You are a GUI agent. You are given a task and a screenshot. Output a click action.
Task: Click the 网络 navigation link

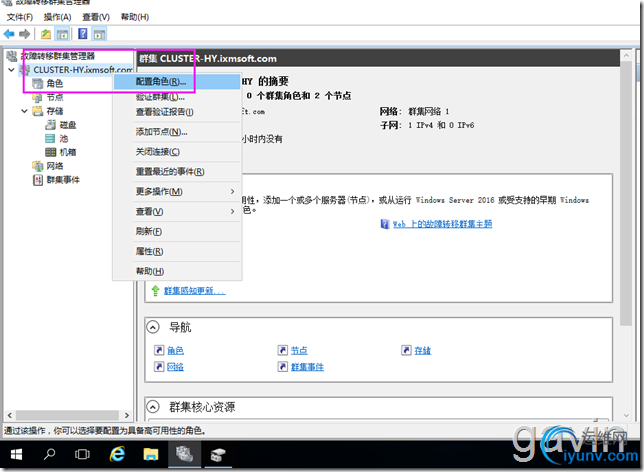[x=175, y=366]
